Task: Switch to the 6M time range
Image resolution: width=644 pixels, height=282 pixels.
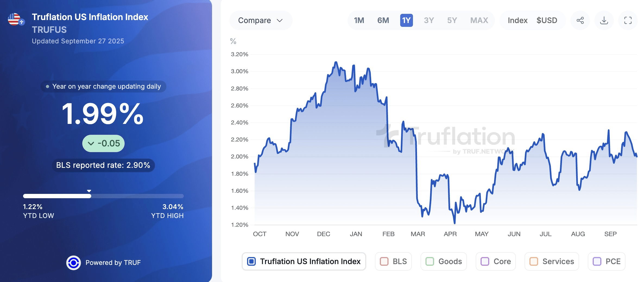Action: pyautogui.click(x=383, y=20)
